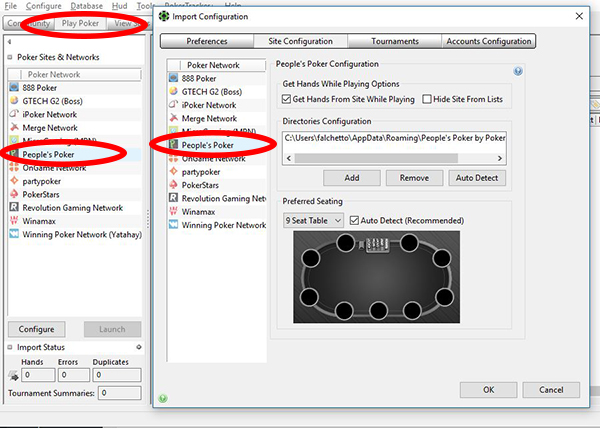Select People's Poker directory path entry

tap(395, 138)
